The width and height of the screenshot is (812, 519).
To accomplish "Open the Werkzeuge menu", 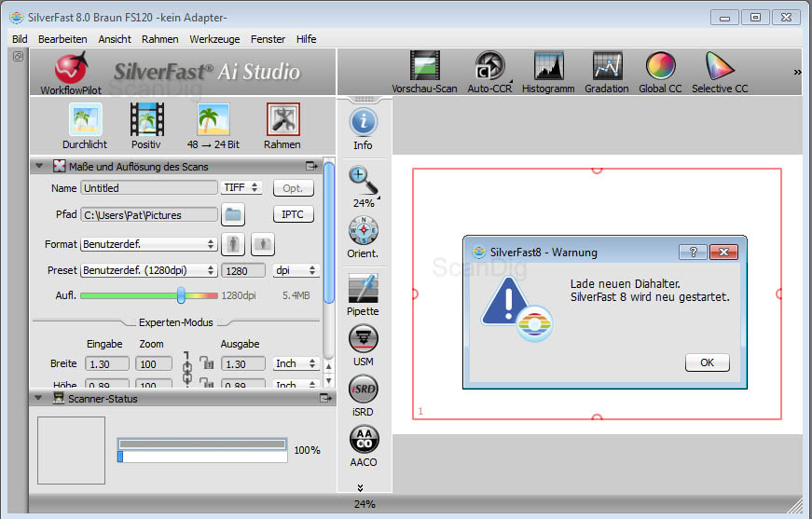I will [x=214, y=39].
